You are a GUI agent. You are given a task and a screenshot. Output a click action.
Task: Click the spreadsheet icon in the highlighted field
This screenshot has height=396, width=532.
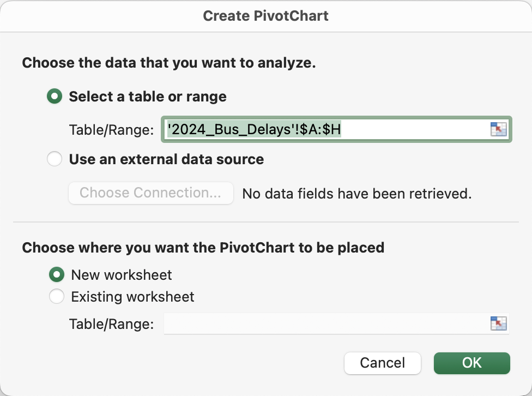(499, 129)
